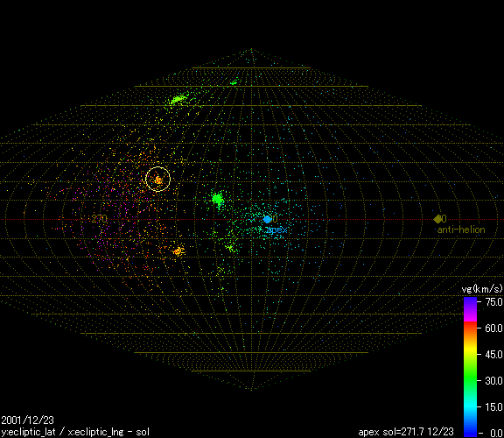Image resolution: width=504 pixels, height=438 pixels.
Task: Click the 'y:ecliptic_lat / x:ecliptic_lng - sol' axis caption
Action: click(x=75, y=432)
